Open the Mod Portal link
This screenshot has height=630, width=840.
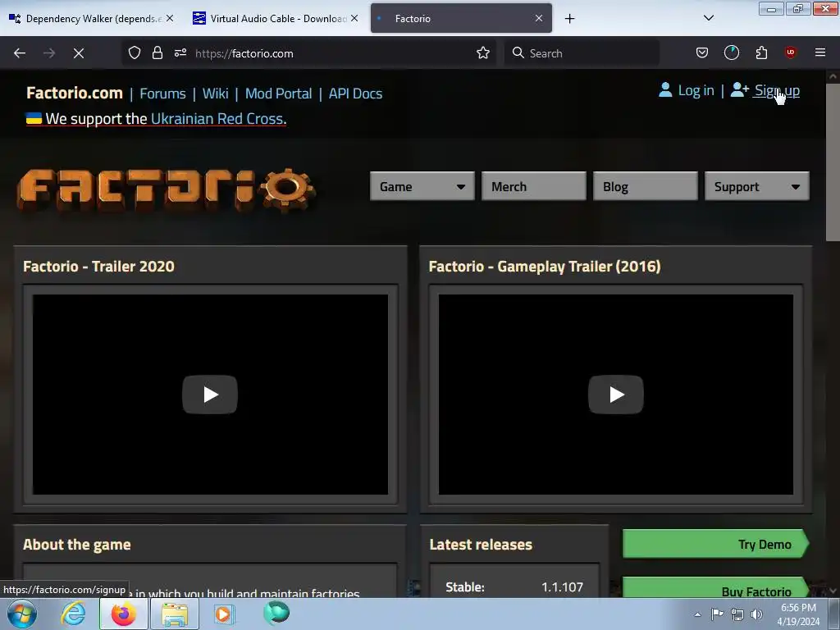pos(278,94)
